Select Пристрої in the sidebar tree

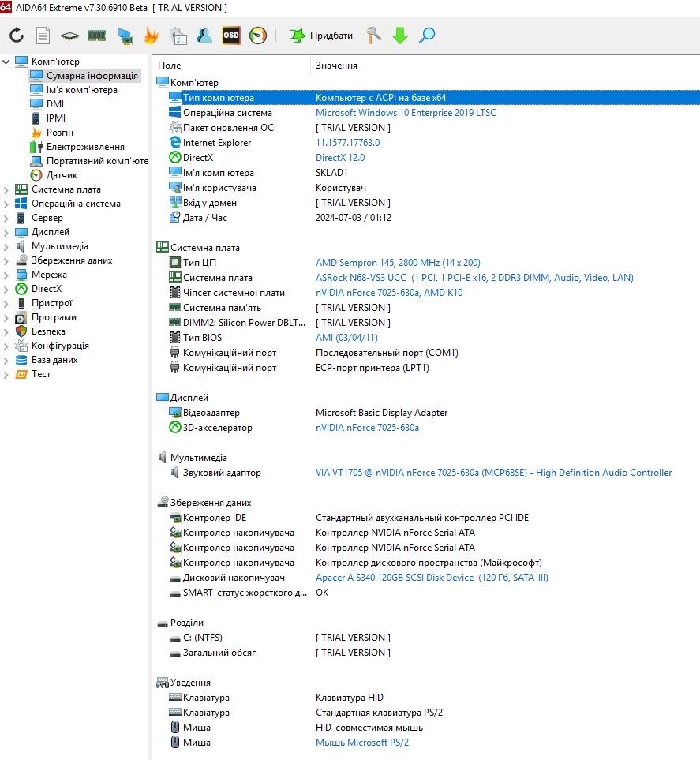[51, 303]
